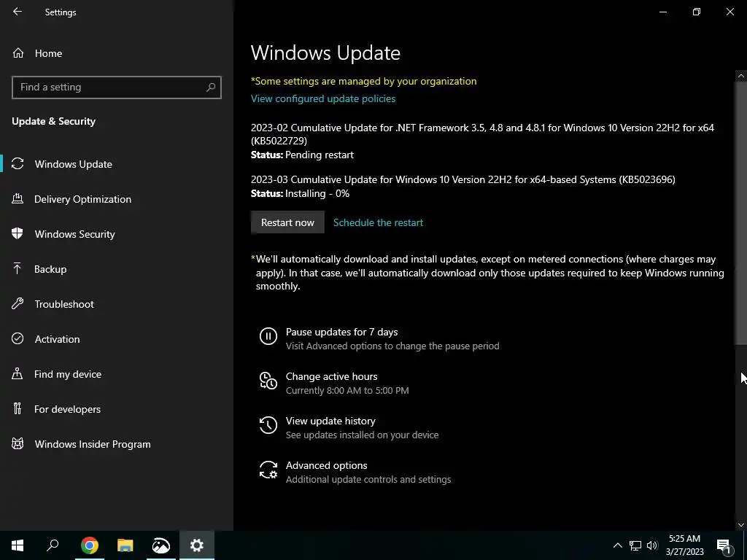Open the Settings gear in taskbar
Image resolution: width=747 pixels, height=560 pixels.
click(197, 545)
